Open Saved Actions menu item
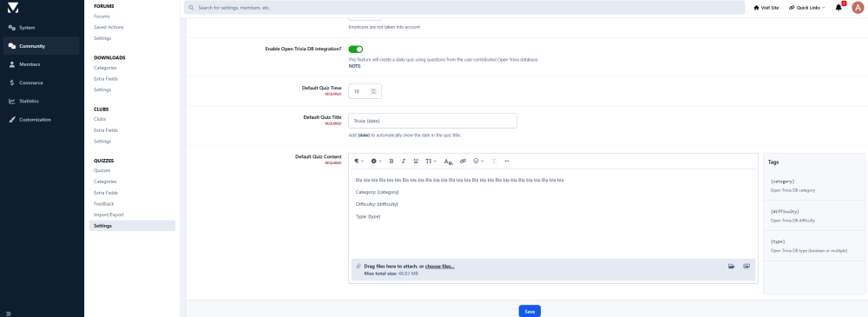Viewport: 868px width, 317px height. pyautogui.click(x=109, y=27)
